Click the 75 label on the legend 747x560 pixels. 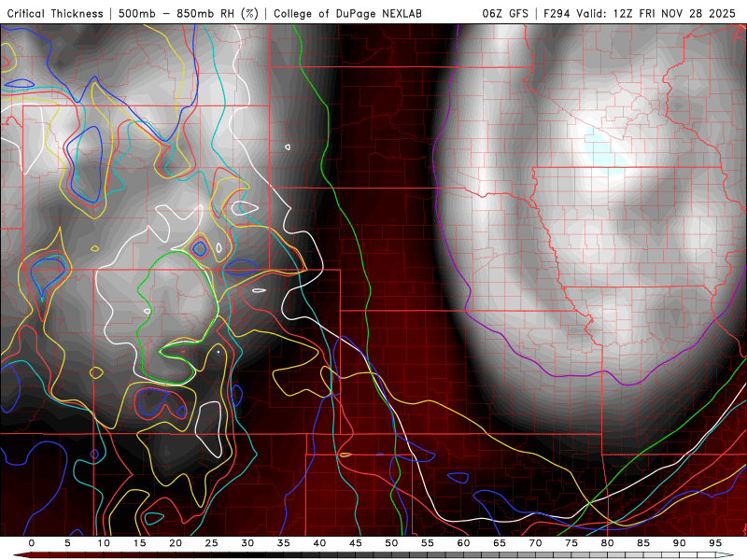(x=571, y=543)
